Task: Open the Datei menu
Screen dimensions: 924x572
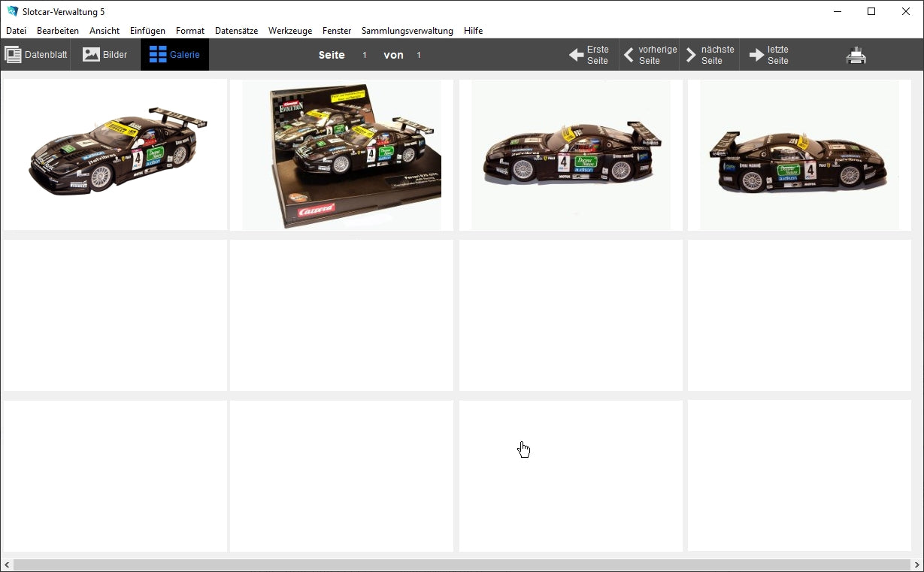Action: tap(16, 31)
